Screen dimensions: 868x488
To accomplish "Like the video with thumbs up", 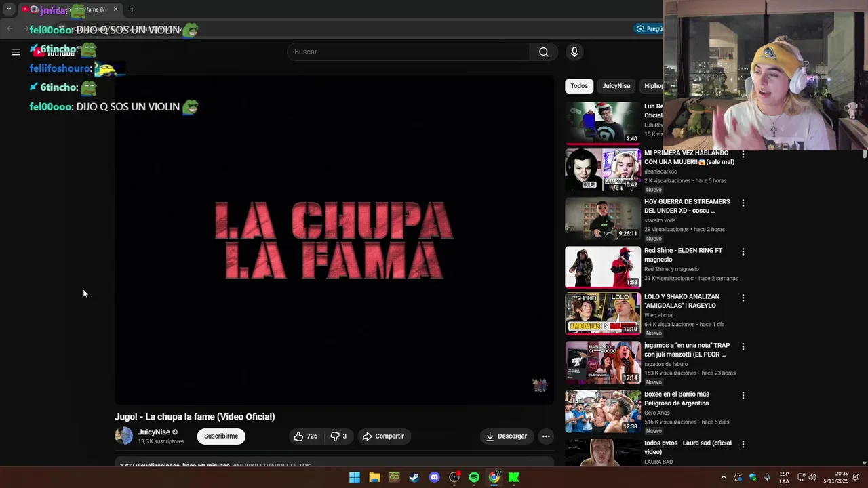I will (x=305, y=436).
